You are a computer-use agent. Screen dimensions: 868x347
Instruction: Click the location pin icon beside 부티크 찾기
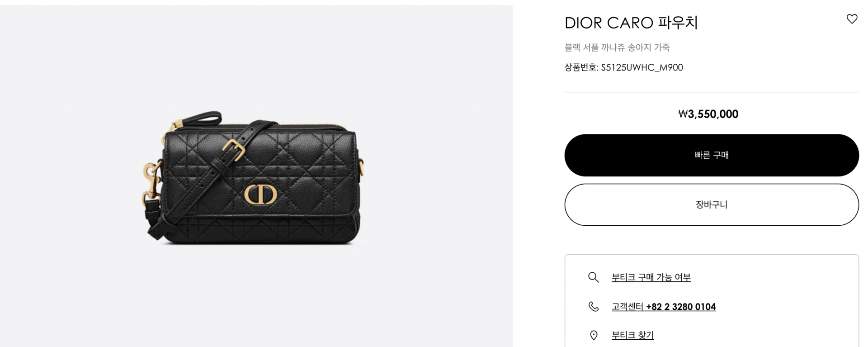click(x=594, y=335)
